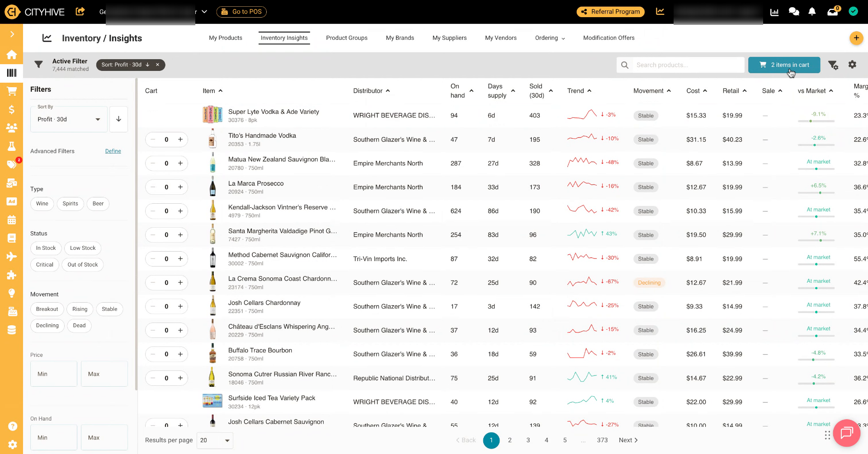Click the Search products field
The image size is (868, 454).
coord(680,65)
